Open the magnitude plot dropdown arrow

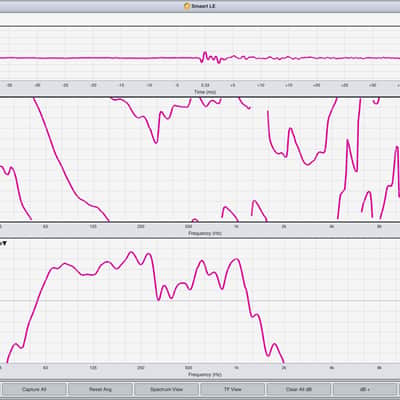pos(4,244)
